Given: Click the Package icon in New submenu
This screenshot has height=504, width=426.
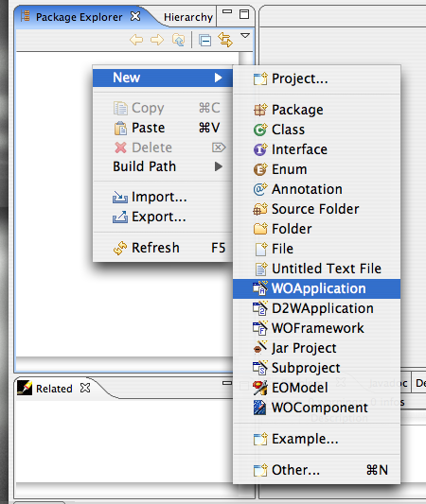Looking at the screenshot, I should click(260, 110).
